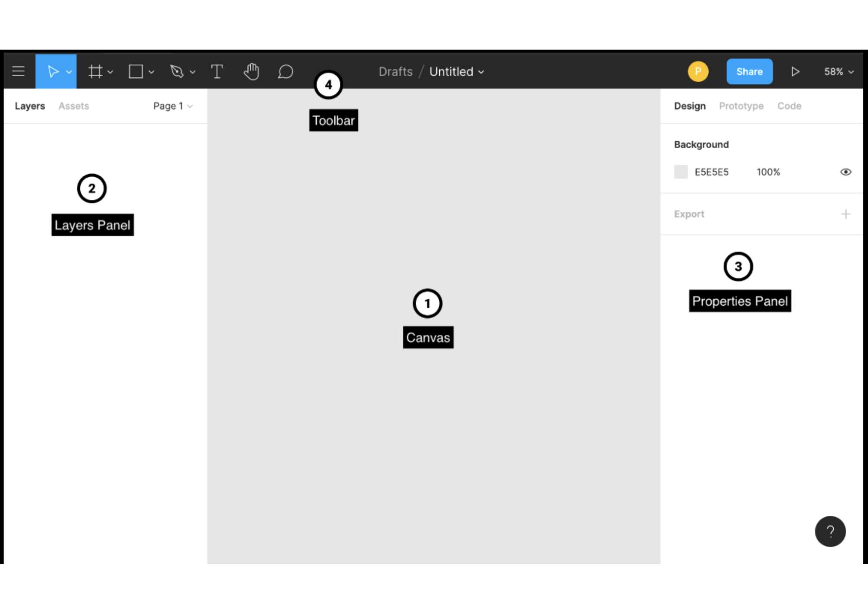This screenshot has height=614, width=868.
Task: Click the Present play icon
Action: tap(795, 71)
